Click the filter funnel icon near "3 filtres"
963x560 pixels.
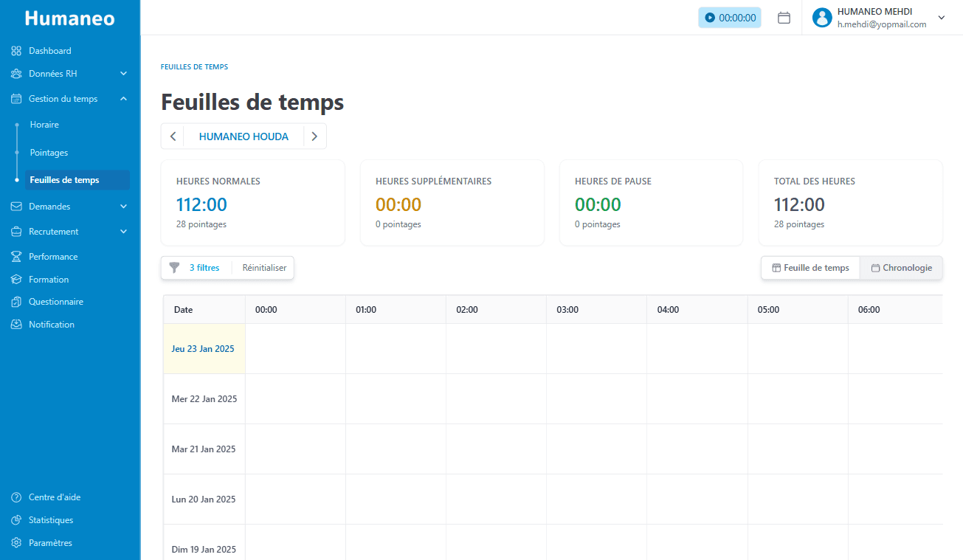174,268
